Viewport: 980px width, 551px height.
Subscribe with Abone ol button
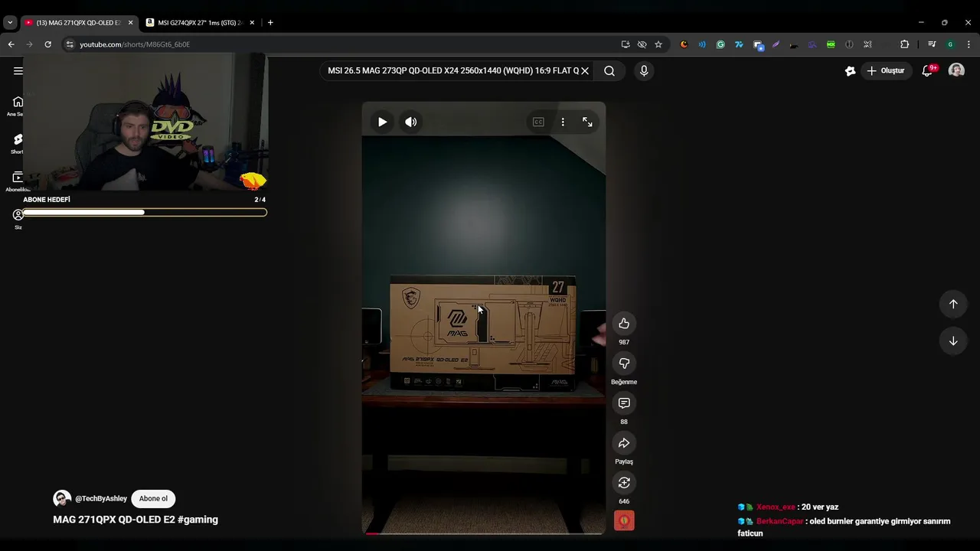click(153, 498)
